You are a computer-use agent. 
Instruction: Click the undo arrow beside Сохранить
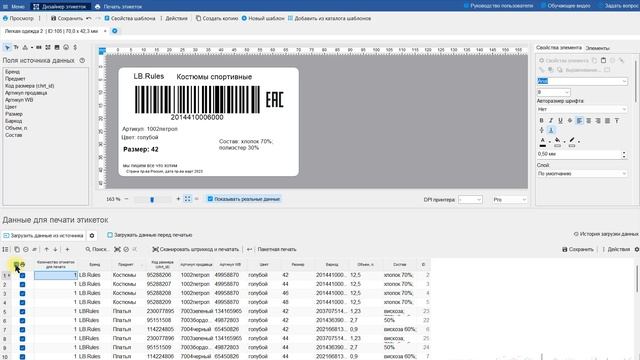89,18
